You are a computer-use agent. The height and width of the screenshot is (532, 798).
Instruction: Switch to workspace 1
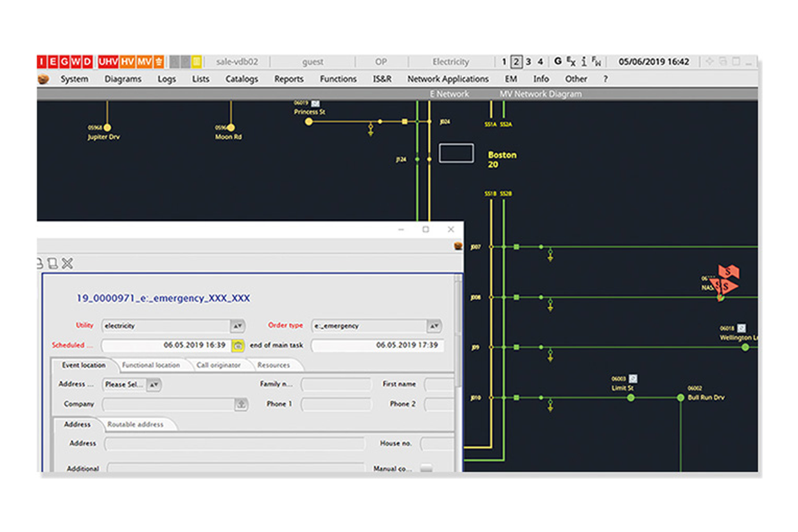tap(504, 62)
